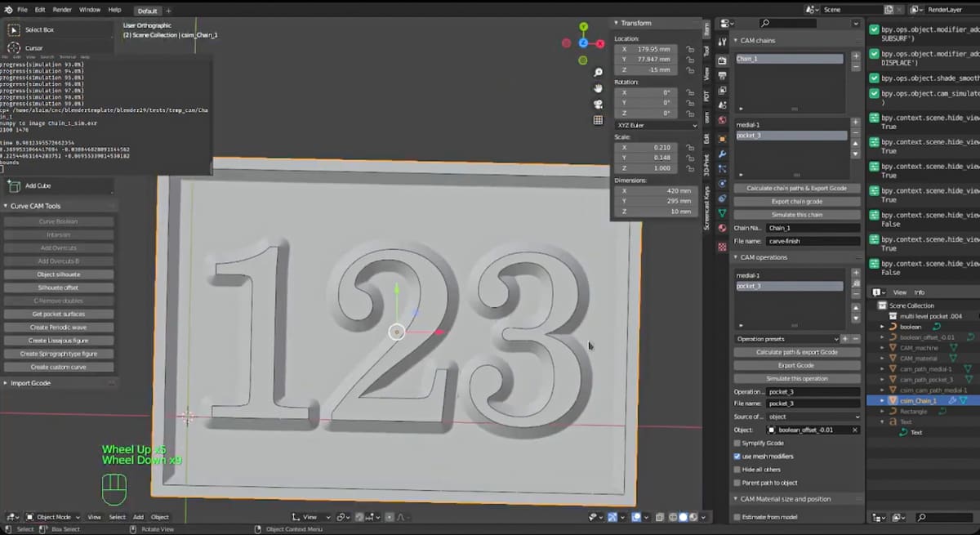Screen dimensions: 980x535
Task: Tick the Hide all others checkbox
Action: click(x=737, y=470)
